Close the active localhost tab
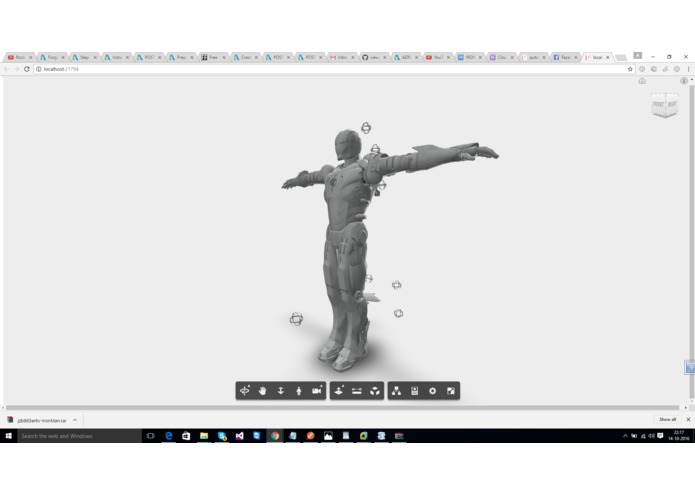 (608, 57)
